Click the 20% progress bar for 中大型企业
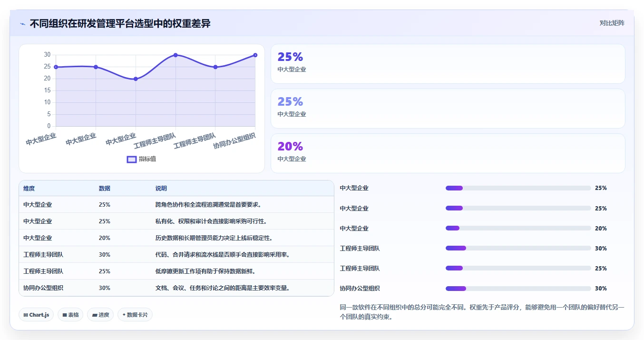 tap(518, 228)
